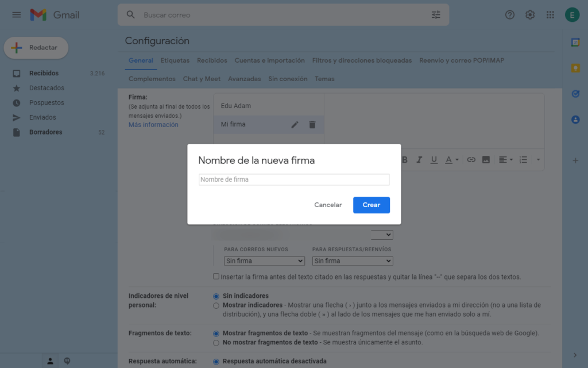Click the settings gear icon
588x368 pixels.
530,15
